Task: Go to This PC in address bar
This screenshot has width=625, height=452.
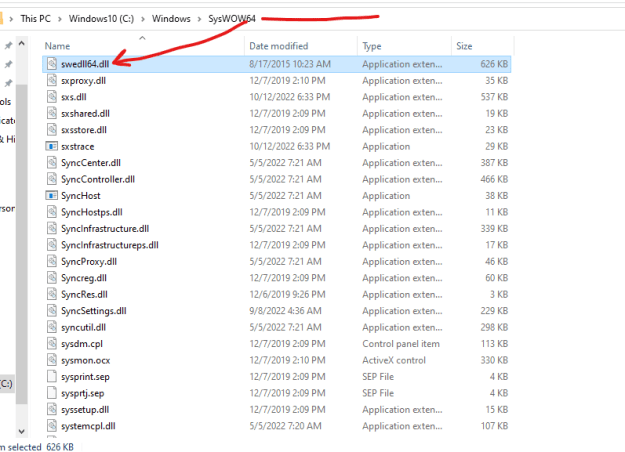Action: point(35,19)
